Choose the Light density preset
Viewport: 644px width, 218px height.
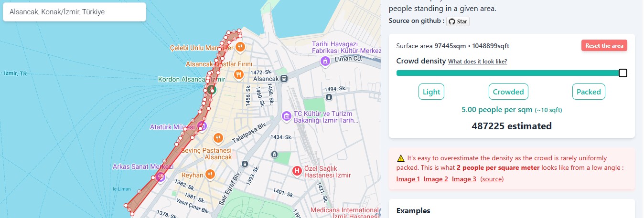pos(431,92)
